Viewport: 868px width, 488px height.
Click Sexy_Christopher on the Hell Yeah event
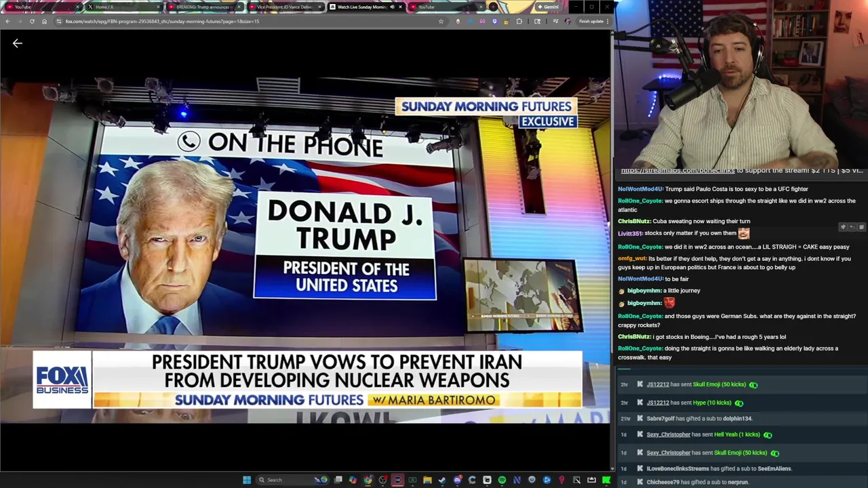pyautogui.click(x=668, y=434)
